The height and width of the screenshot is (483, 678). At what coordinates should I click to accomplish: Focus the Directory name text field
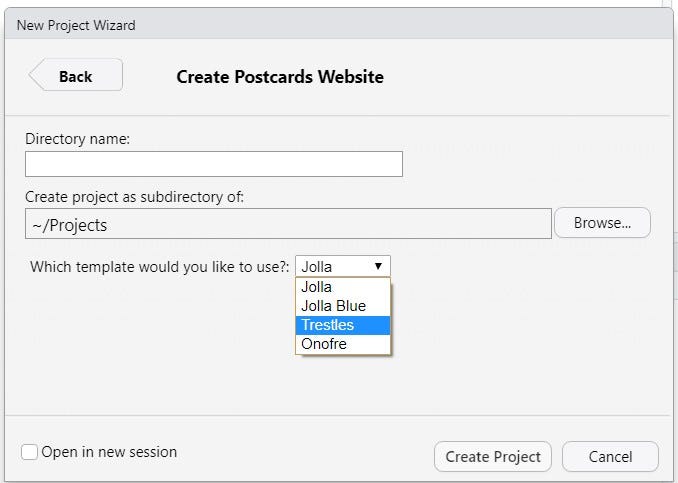pyautogui.click(x=214, y=164)
